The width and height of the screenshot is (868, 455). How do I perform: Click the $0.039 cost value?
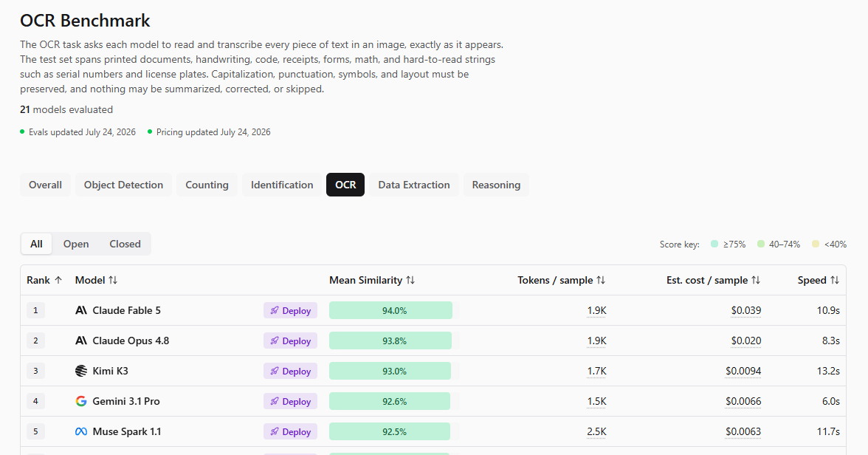coord(745,310)
